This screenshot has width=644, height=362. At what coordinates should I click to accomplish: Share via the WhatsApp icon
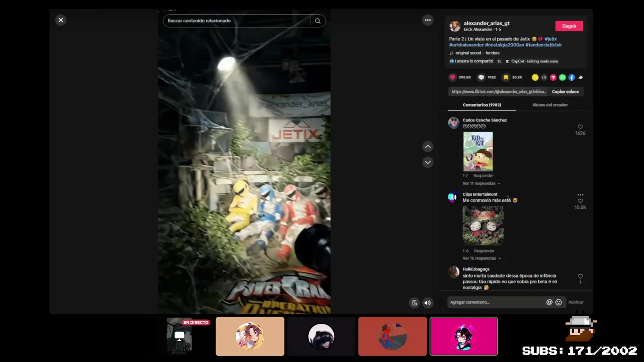coord(562,77)
